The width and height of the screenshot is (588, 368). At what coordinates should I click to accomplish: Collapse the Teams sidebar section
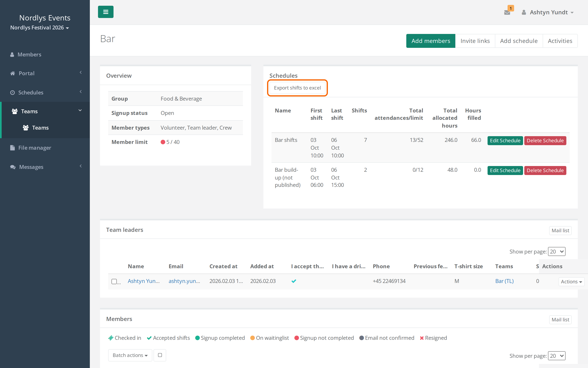pyautogui.click(x=45, y=111)
